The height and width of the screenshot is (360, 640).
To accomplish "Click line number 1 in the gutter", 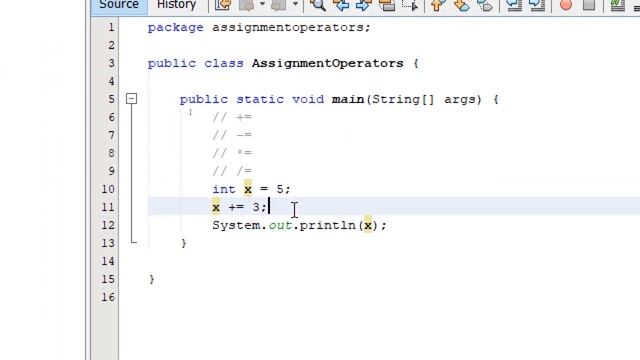I will 111,27.
